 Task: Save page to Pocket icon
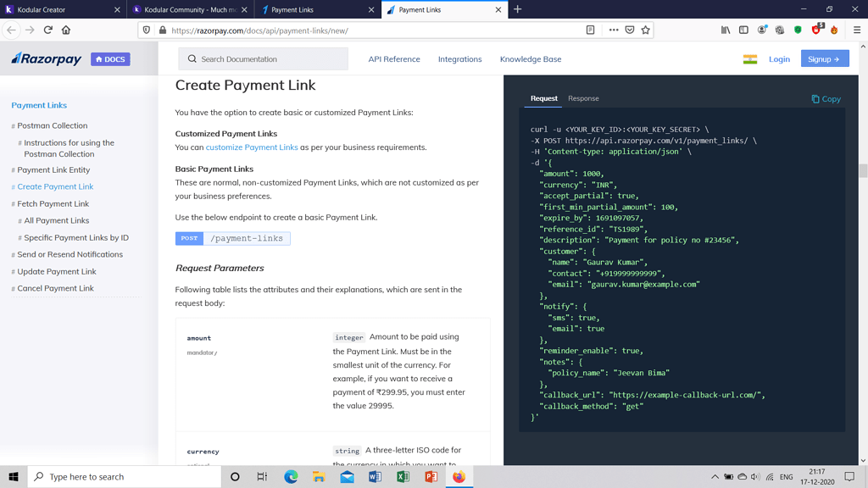(x=630, y=30)
